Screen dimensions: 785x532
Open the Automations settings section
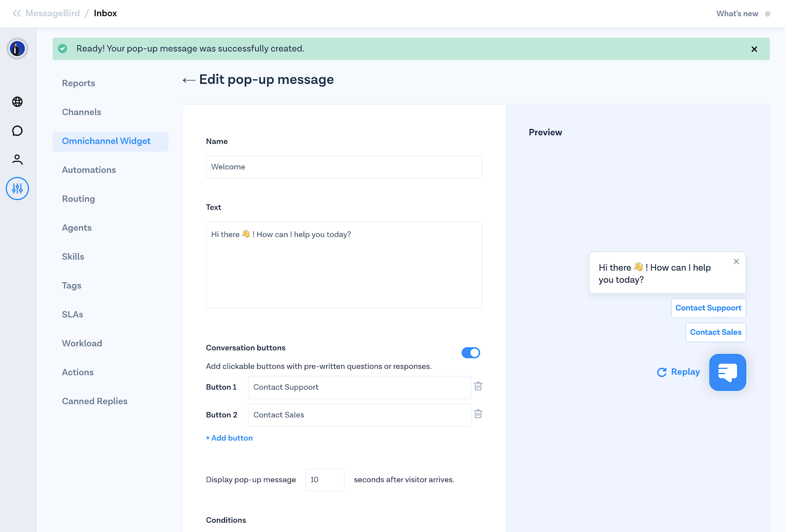pos(89,170)
